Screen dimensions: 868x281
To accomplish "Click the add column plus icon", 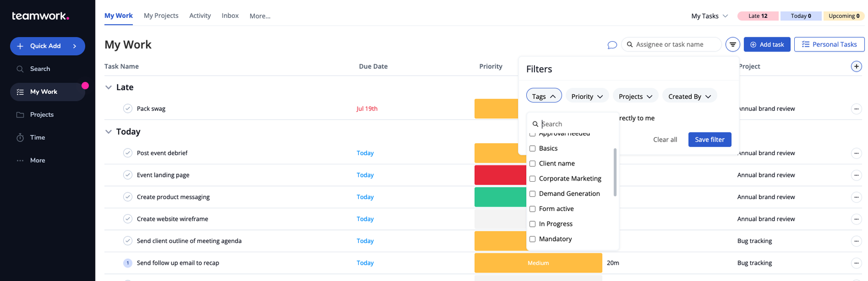I will (x=856, y=66).
